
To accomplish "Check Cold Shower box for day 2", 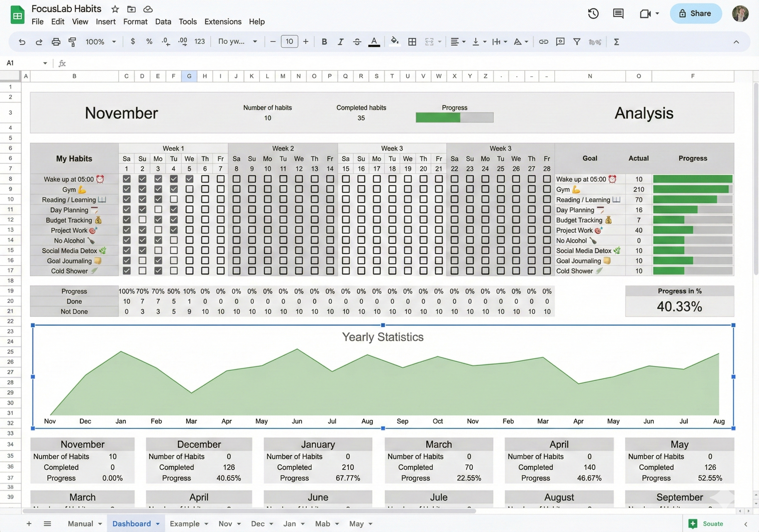I will (x=143, y=271).
